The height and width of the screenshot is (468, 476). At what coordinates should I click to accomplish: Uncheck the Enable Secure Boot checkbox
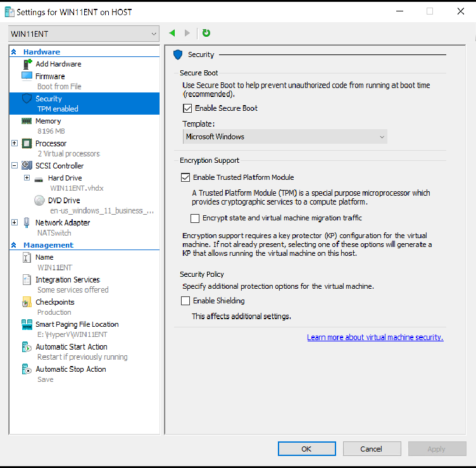[187, 108]
